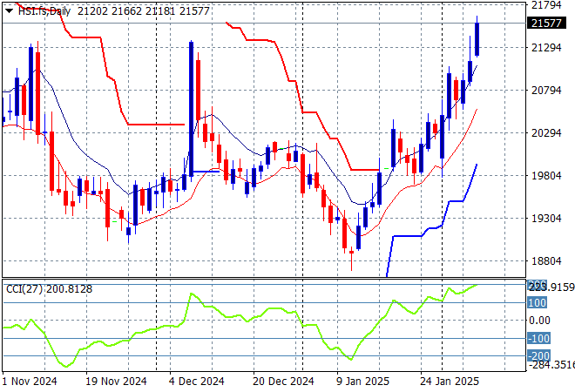The image size is (575, 392).
Task: Click the 20794 price axis label
Action: pos(546,91)
